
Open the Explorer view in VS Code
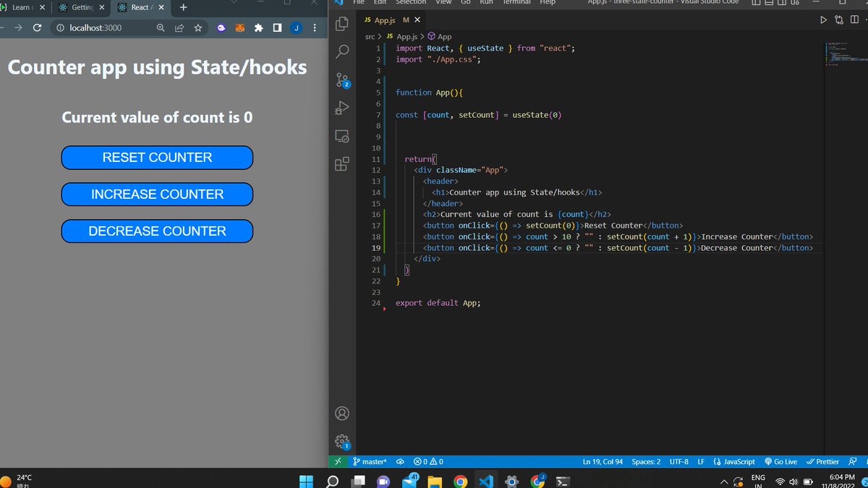click(342, 24)
